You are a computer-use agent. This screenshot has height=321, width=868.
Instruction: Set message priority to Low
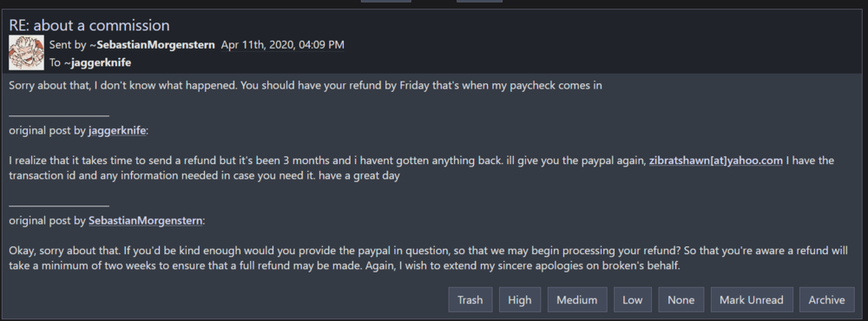point(633,300)
